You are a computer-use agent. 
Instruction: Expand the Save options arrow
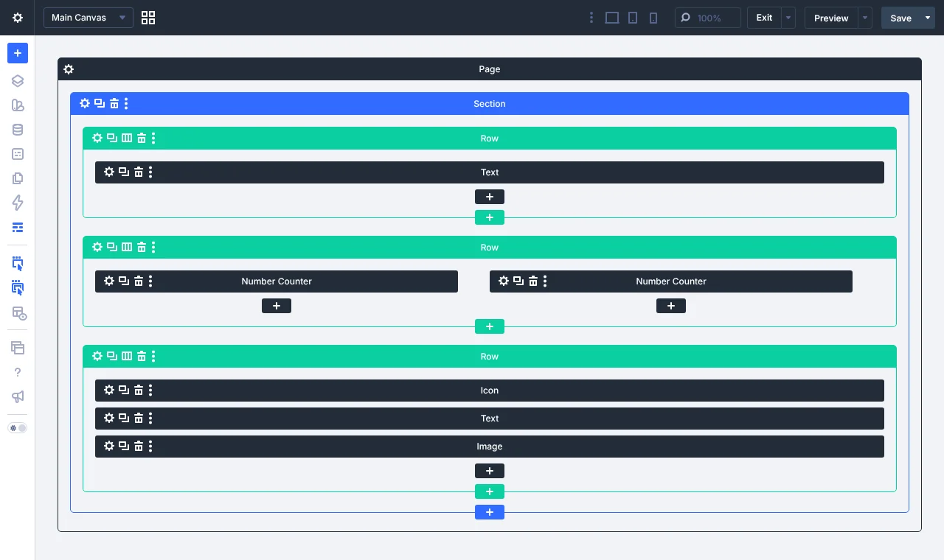point(928,18)
